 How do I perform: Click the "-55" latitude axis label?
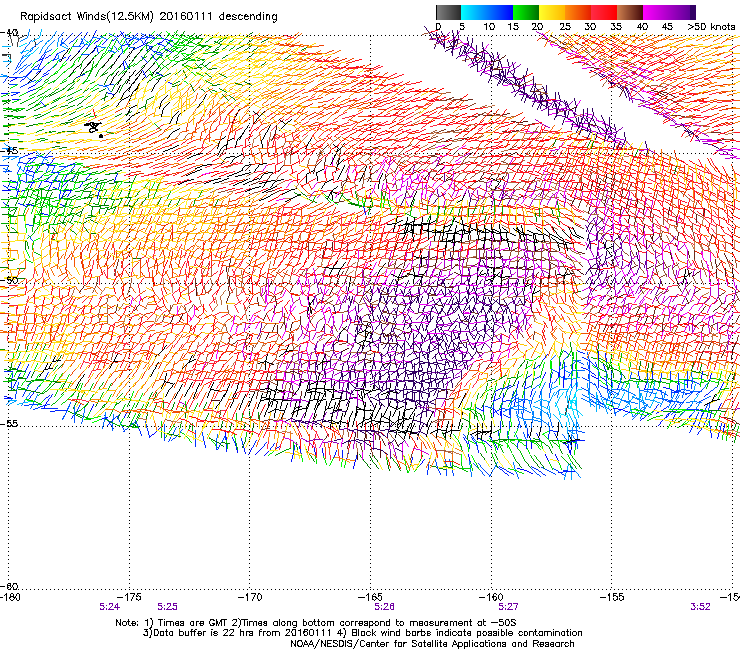click(x=10, y=423)
